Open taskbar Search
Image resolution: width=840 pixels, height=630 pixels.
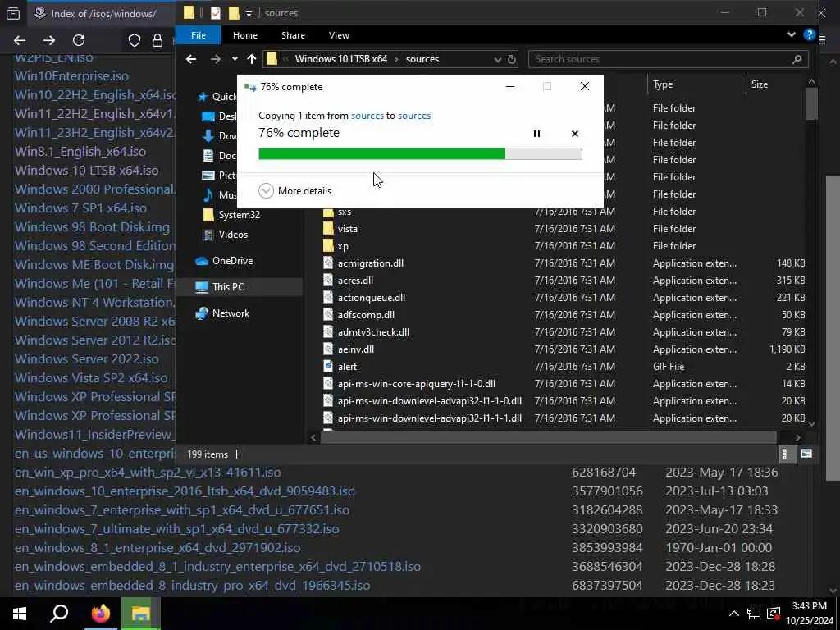(x=59, y=614)
